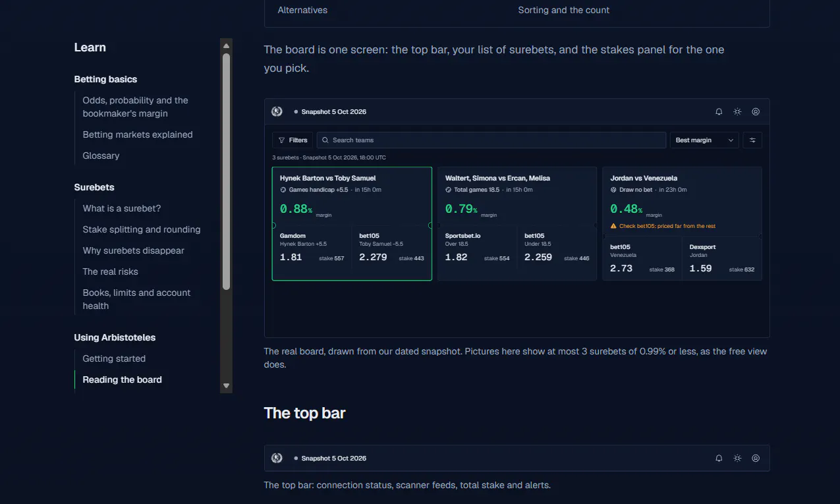Click the sidebar scrollbar up arrow
This screenshot has width=840, height=504.
(x=227, y=45)
